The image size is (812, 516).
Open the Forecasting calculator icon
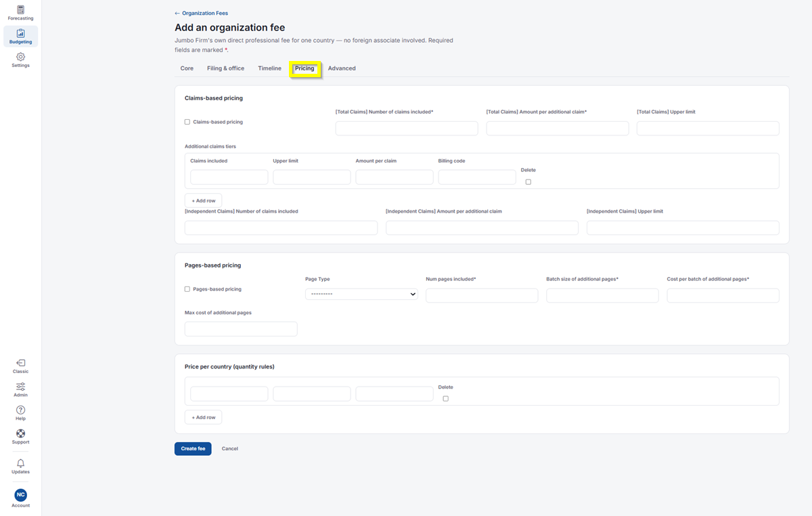tap(20, 10)
